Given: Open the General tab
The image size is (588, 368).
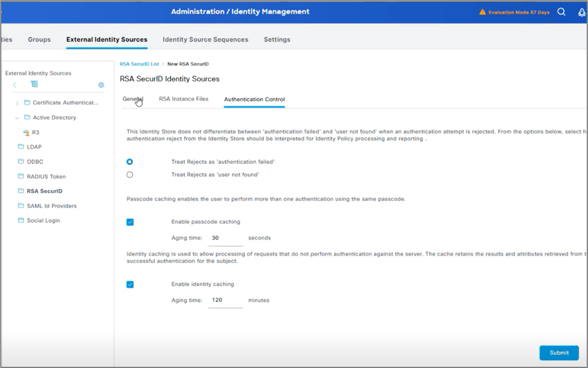Looking at the screenshot, I should click(x=133, y=99).
